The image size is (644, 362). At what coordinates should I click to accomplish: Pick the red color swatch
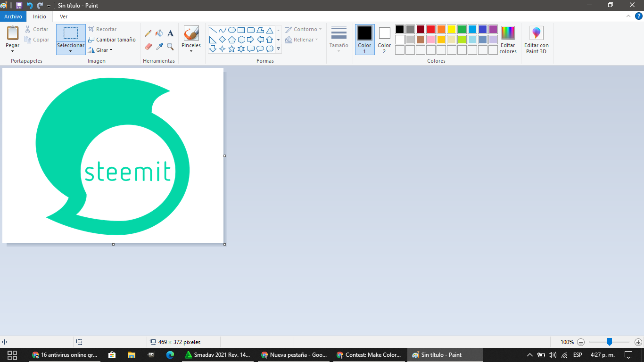[431, 29]
